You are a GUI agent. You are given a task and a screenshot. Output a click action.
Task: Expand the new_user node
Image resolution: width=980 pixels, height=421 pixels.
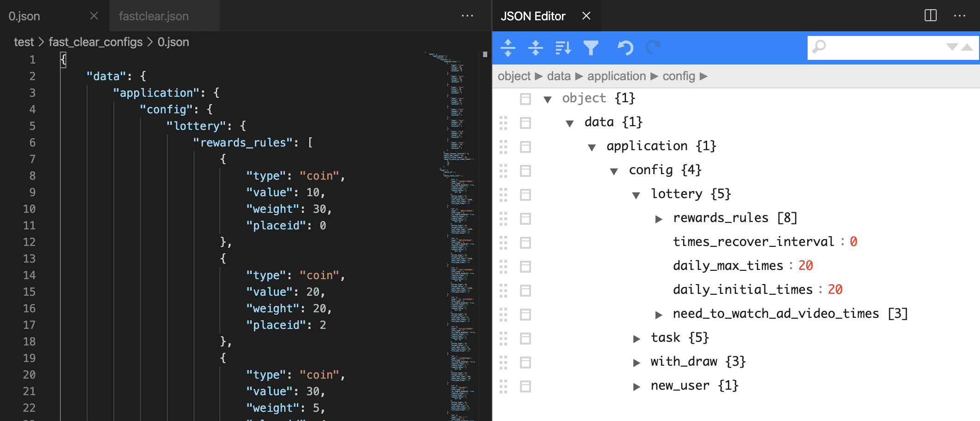pos(637,387)
